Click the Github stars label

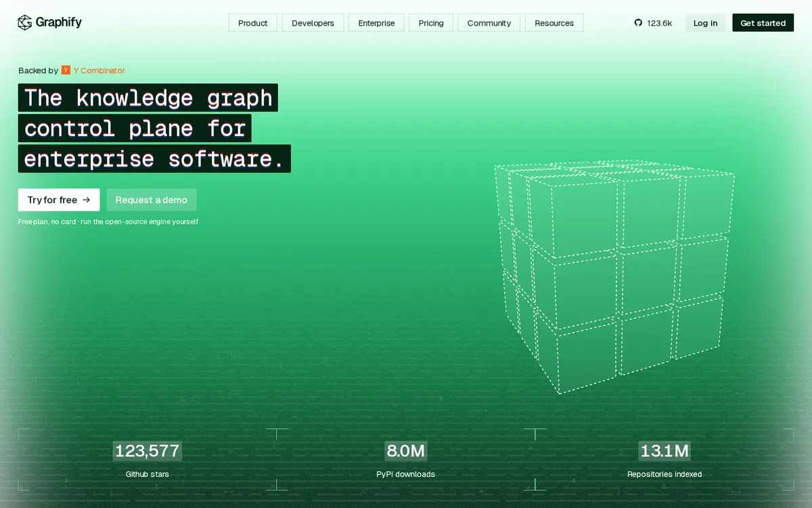click(x=148, y=474)
